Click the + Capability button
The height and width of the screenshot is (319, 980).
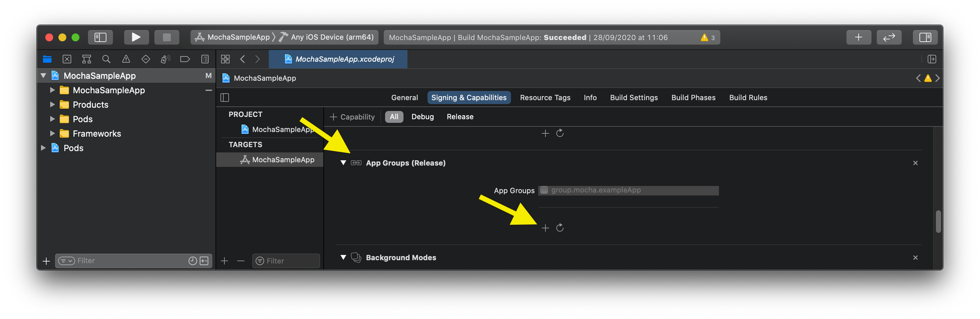(x=352, y=117)
